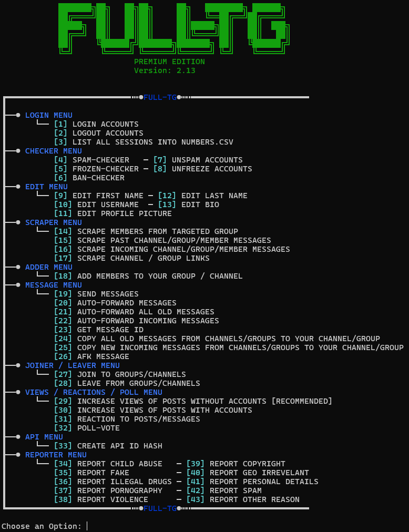Screen dimensions: 409x532
Task: Click the bullet node beside SCRAPER MENU
Action: point(18,222)
